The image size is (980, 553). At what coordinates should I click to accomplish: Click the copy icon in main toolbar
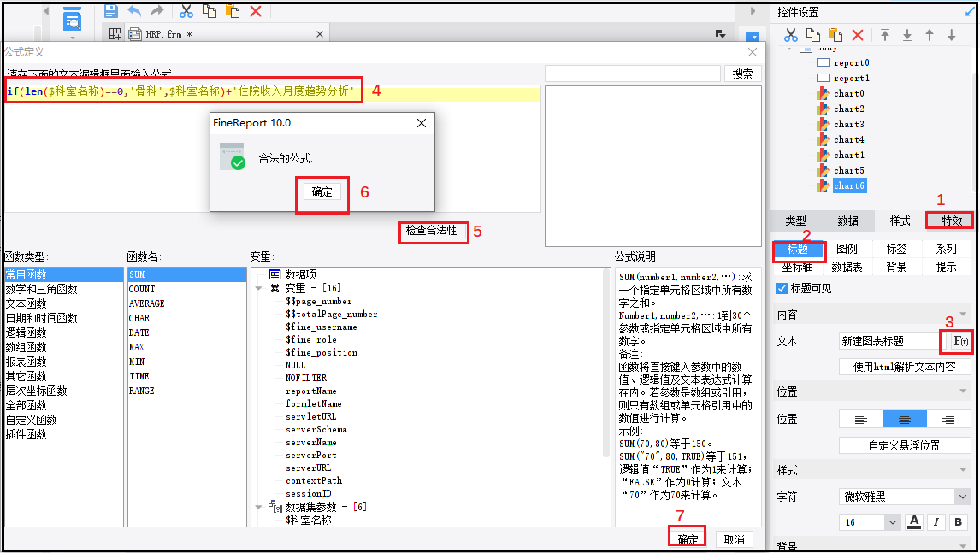pos(210,10)
